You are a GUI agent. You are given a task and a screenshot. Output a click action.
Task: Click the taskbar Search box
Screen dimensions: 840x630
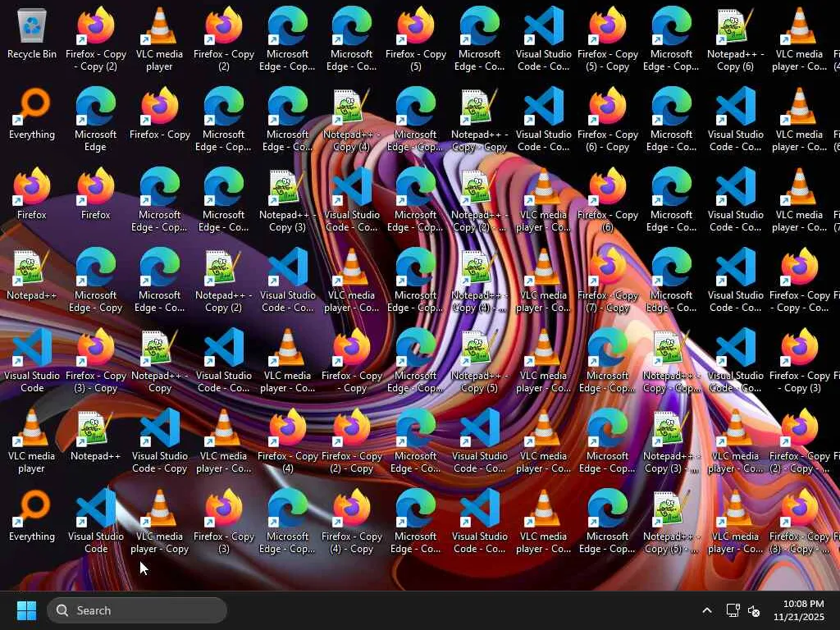[x=137, y=610]
